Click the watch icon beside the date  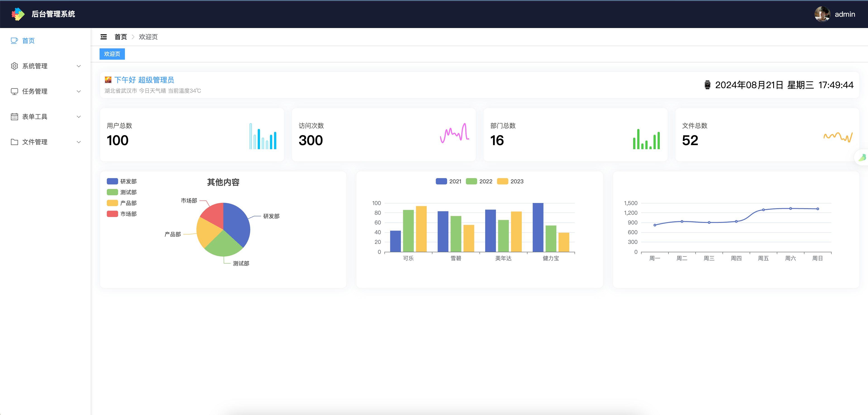click(x=707, y=85)
